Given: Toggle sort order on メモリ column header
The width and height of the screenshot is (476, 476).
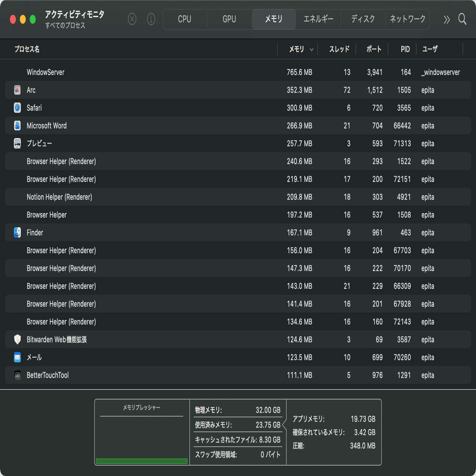Looking at the screenshot, I should [x=297, y=49].
